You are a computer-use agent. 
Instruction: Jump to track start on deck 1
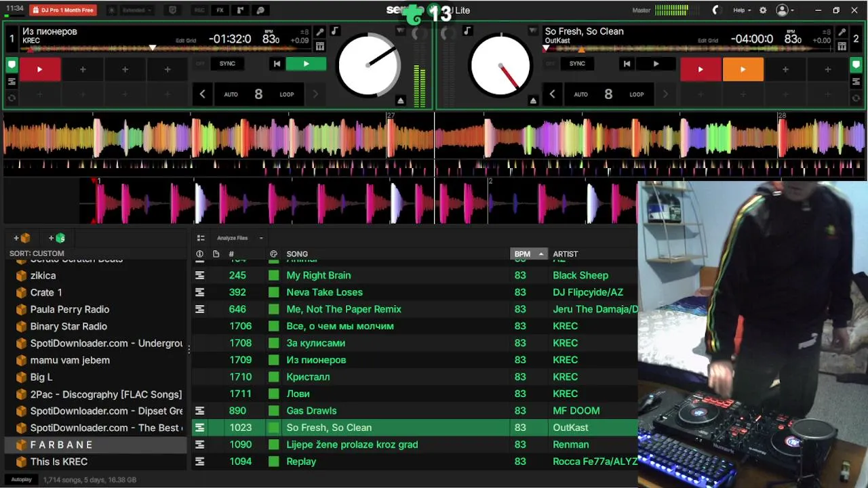click(277, 64)
